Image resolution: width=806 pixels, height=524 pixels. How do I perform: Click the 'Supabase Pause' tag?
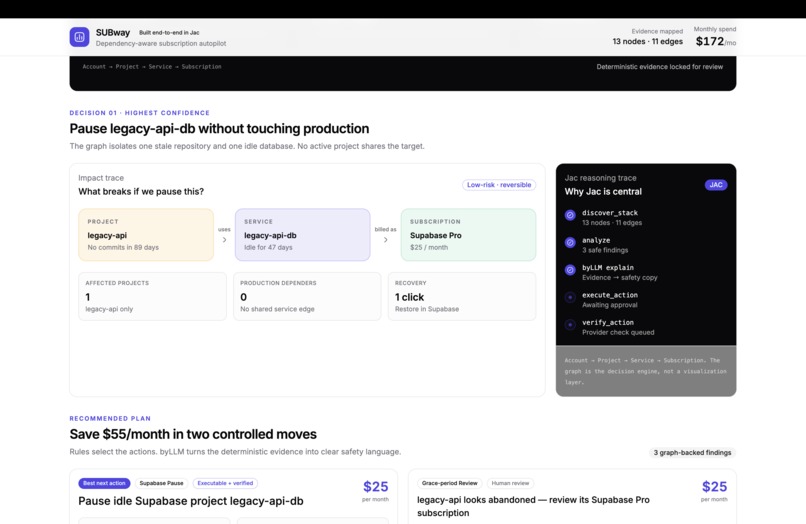point(161,483)
